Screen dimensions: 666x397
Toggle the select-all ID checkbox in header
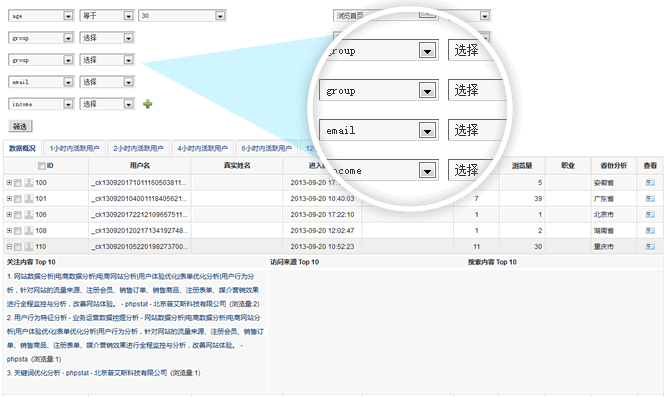click(x=42, y=166)
